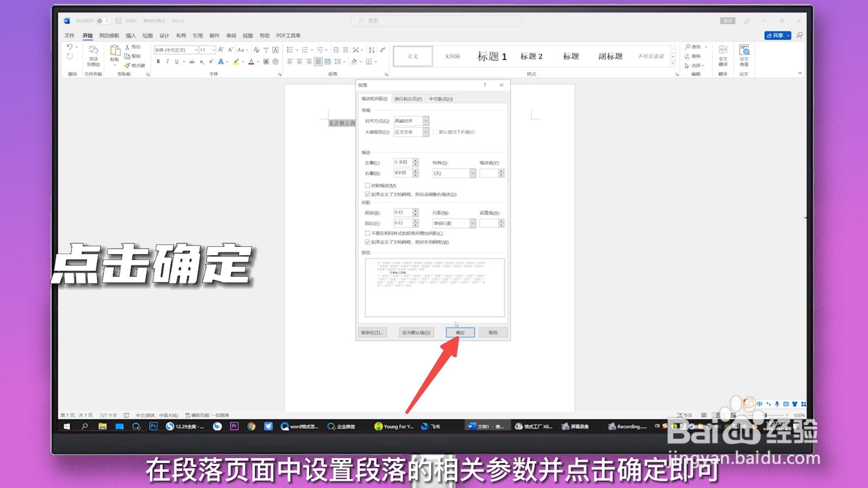Open the Insert (插入) ribbon tab

click(x=131, y=36)
